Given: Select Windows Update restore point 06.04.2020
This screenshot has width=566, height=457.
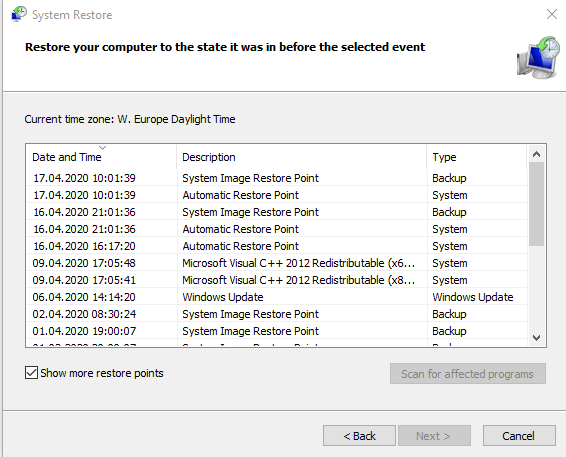Looking at the screenshot, I should point(277,297).
